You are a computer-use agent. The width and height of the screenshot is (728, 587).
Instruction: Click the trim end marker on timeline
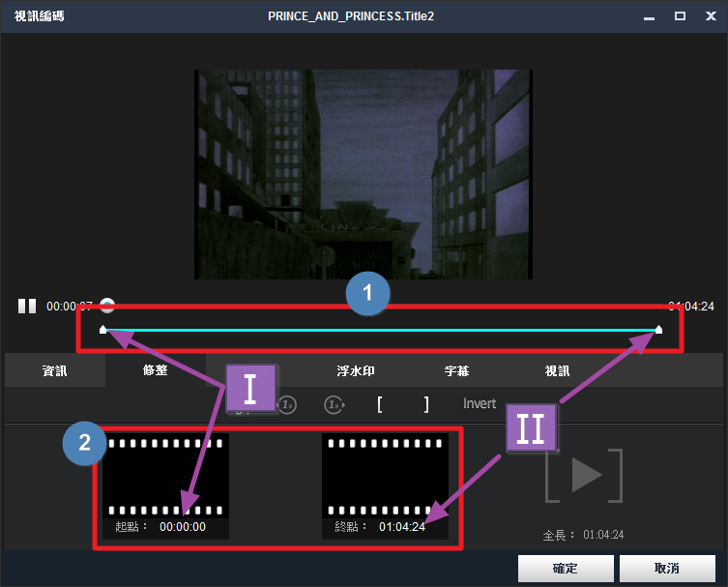pos(658,330)
